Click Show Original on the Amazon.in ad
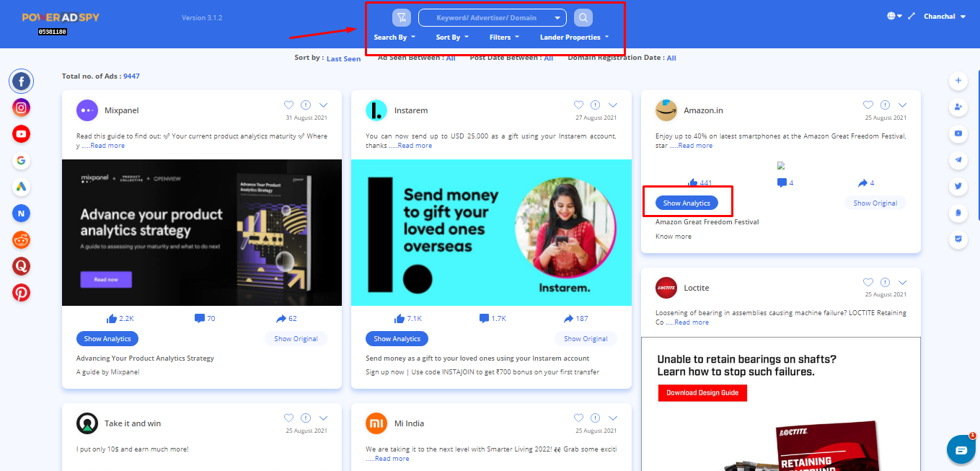The width and height of the screenshot is (980, 471). pos(875,203)
